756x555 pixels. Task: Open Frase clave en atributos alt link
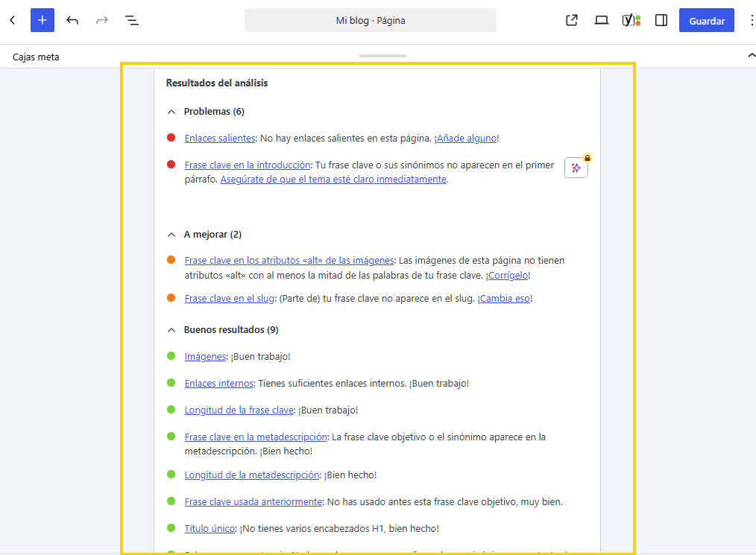(x=289, y=261)
